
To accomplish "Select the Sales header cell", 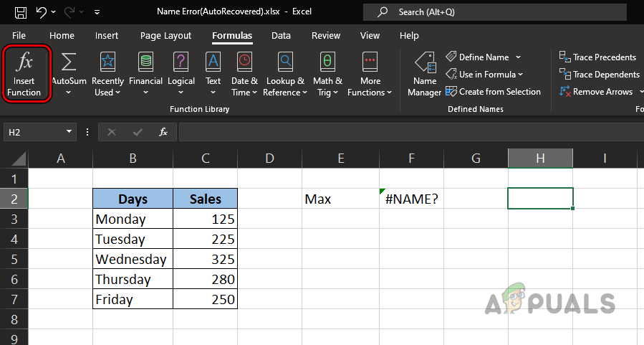I will [206, 199].
